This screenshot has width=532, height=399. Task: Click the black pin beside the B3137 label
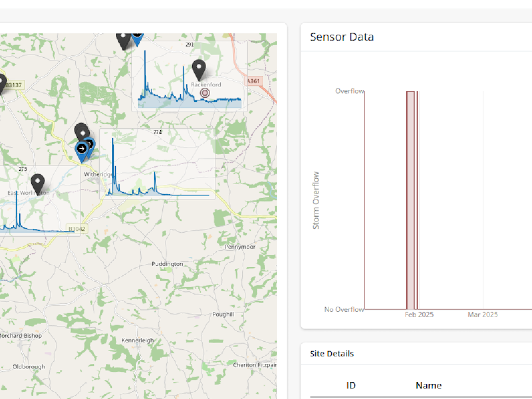(1, 82)
